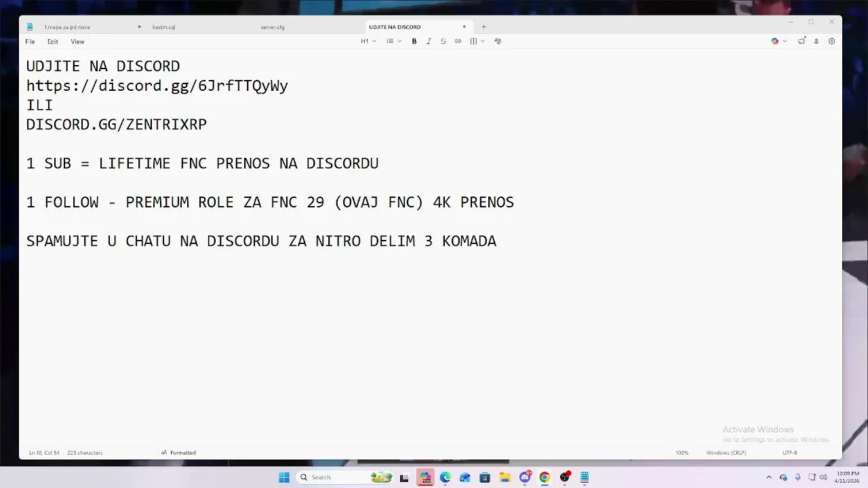Click Windows (CRLF) line ending indicator
Screen dimensions: 868x488
[x=726, y=453]
